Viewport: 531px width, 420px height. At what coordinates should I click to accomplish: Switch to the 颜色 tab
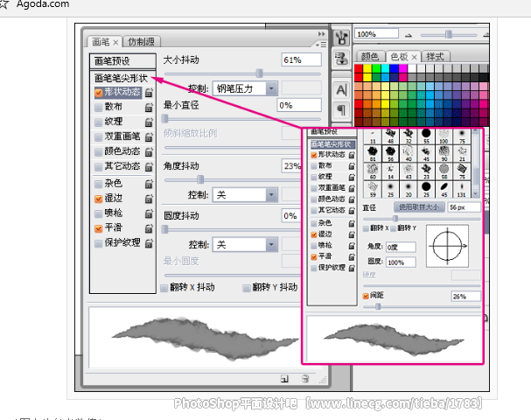click(370, 56)
